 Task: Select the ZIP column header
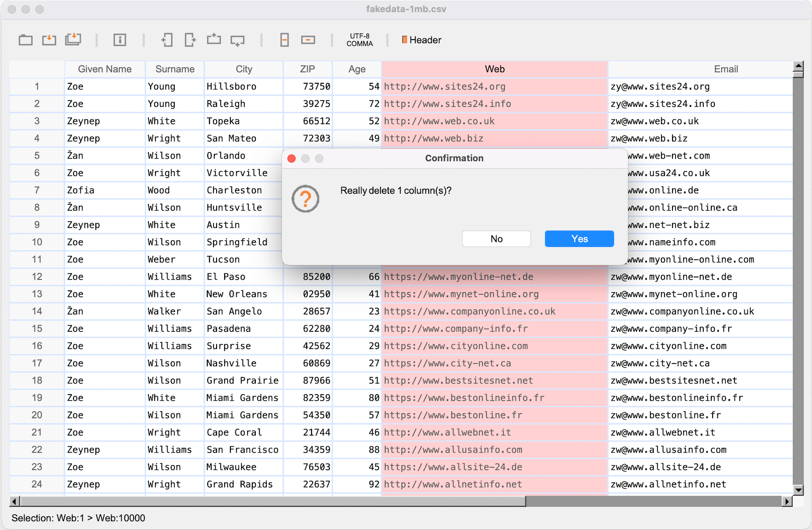tap(308, 69)
